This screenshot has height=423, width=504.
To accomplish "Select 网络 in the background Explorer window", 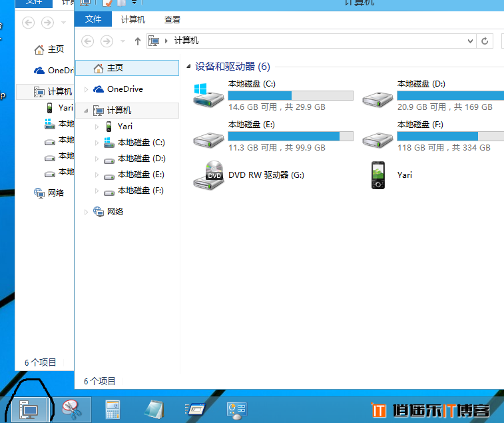I will tap(49, 193).
